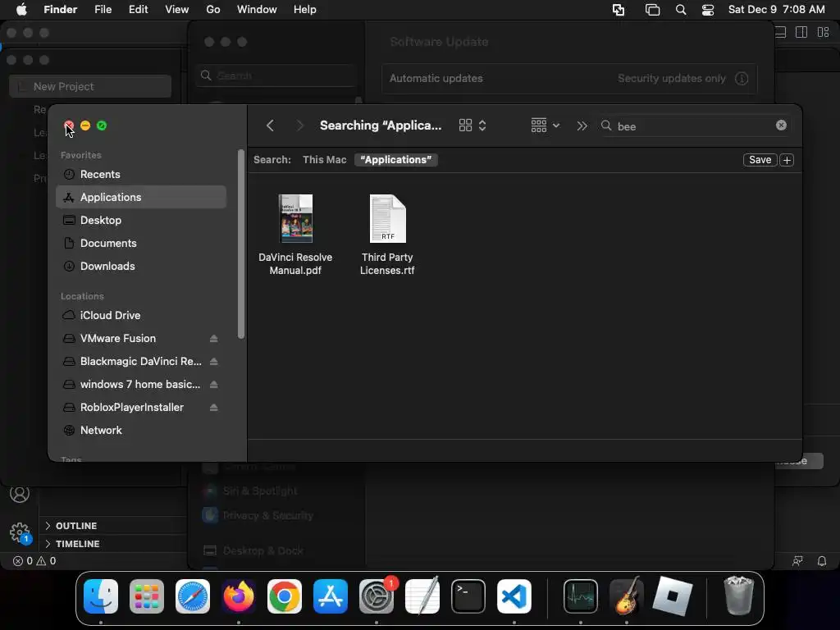The width and height of the screenshot is (840, 630).
Task: Select DaVinci Resolve Manual.pdf thumbnail
Action: click(295, 218)
